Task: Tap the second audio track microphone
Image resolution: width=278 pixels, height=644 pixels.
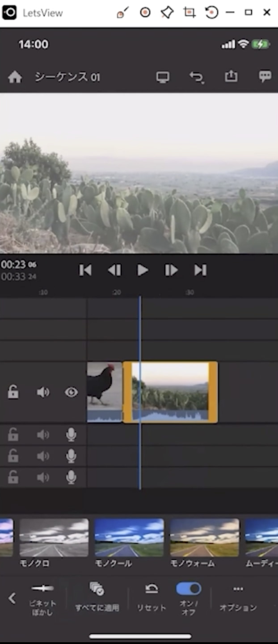Action: pyautogui.click(x=71, y=456)
